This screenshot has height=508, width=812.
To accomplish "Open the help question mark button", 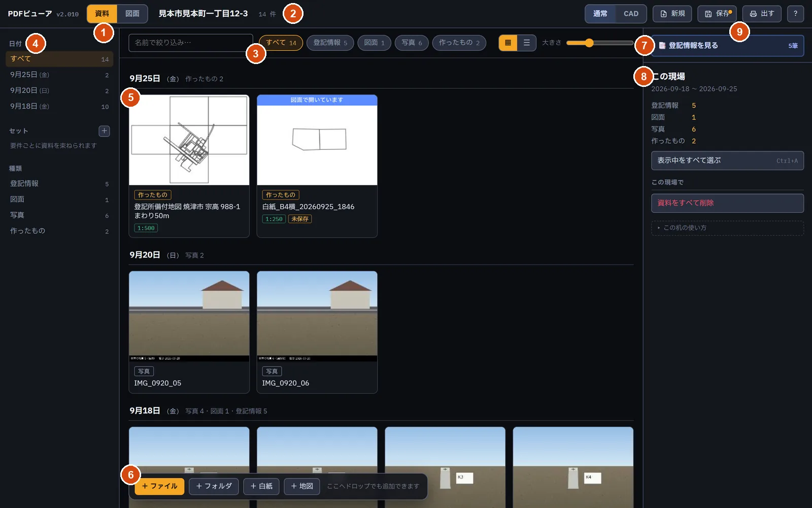I will click(795, 14).
